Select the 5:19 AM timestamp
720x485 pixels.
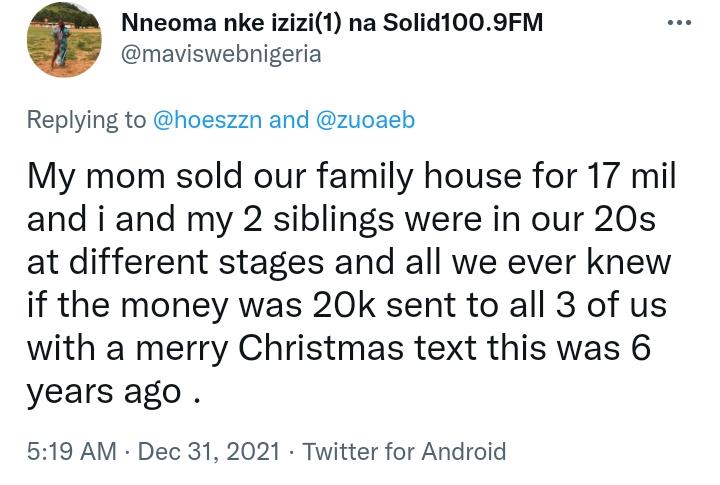click(x=72, y=451)
